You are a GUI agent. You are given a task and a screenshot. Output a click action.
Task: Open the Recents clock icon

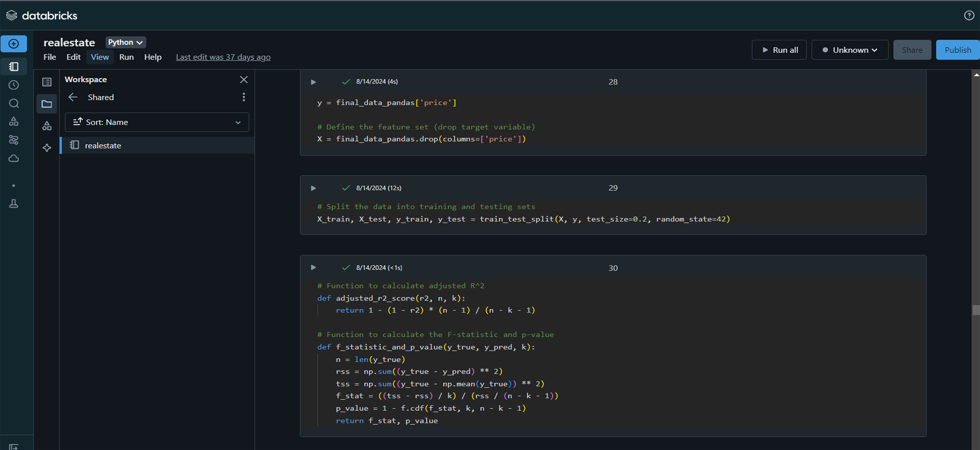click(x=14, y=85)
